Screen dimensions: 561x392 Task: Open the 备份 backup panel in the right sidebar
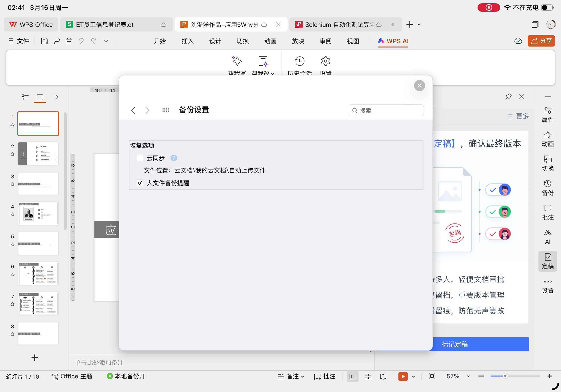tap(548, 188)
